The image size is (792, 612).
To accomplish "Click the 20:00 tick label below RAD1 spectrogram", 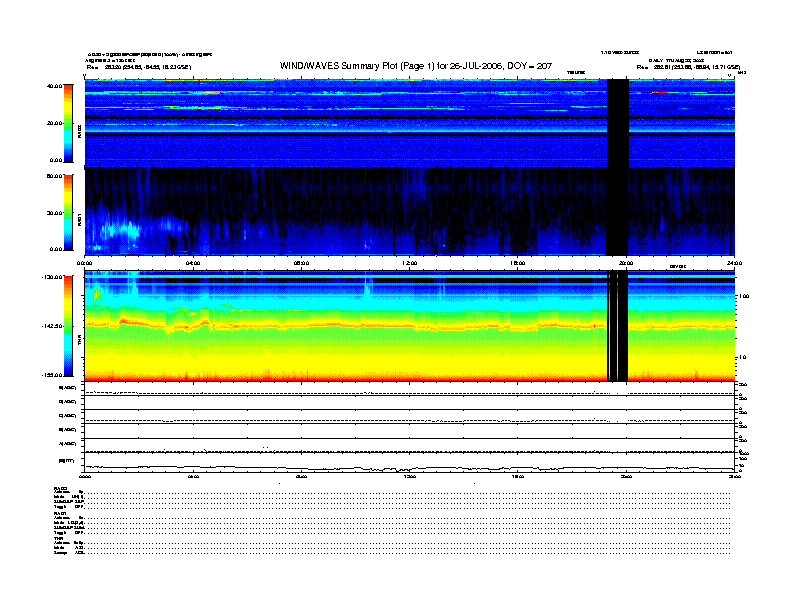I will pos(626,263).
